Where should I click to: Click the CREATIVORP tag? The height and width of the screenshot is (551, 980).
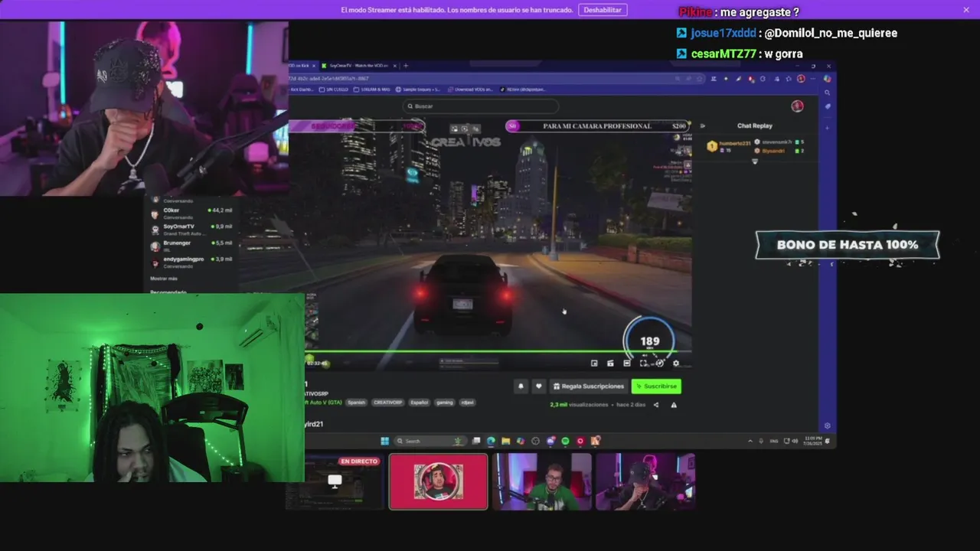pos(388,403)
